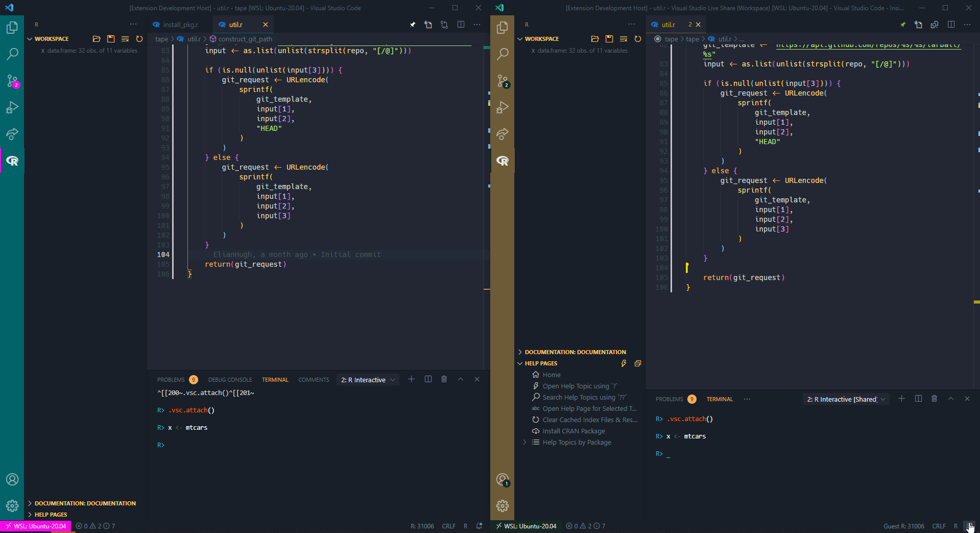Open Source Control in the left window
Screen dimensions: 980x533
point(12,81)
